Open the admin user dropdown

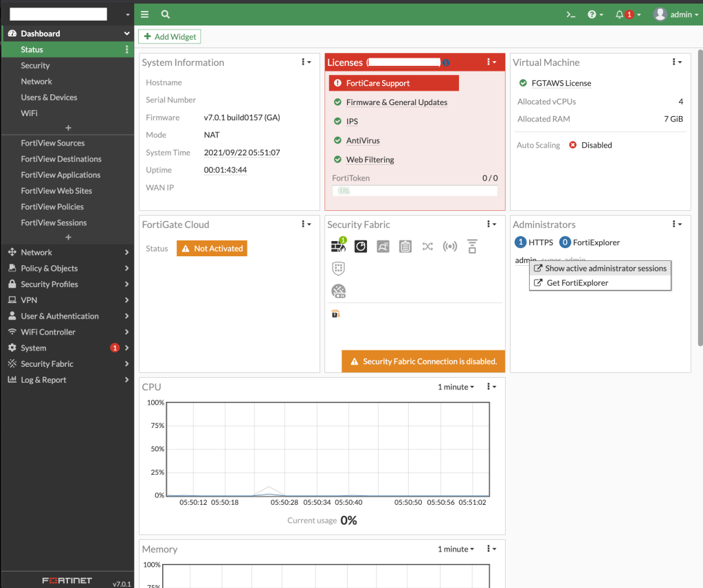[672, 14]
